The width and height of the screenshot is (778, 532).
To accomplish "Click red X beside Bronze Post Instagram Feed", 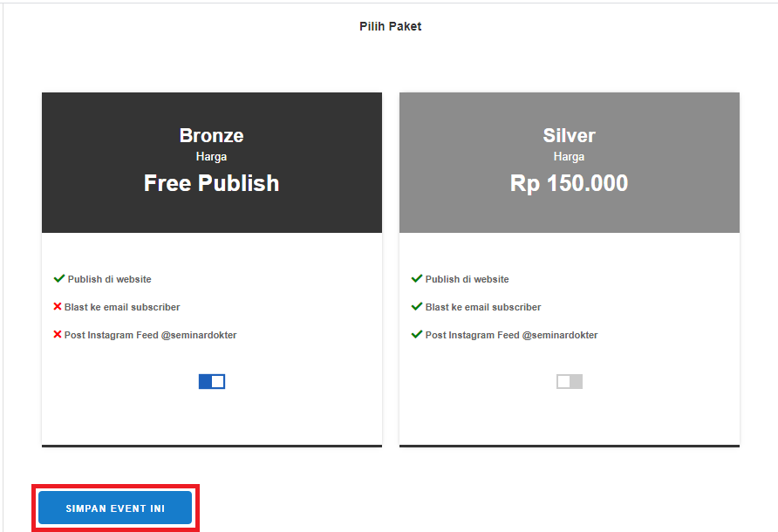I will (58, 335).
